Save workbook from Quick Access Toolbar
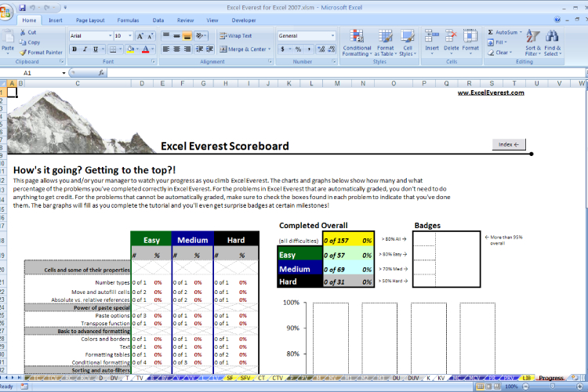 pyautogui.click(x=22, y=8)
